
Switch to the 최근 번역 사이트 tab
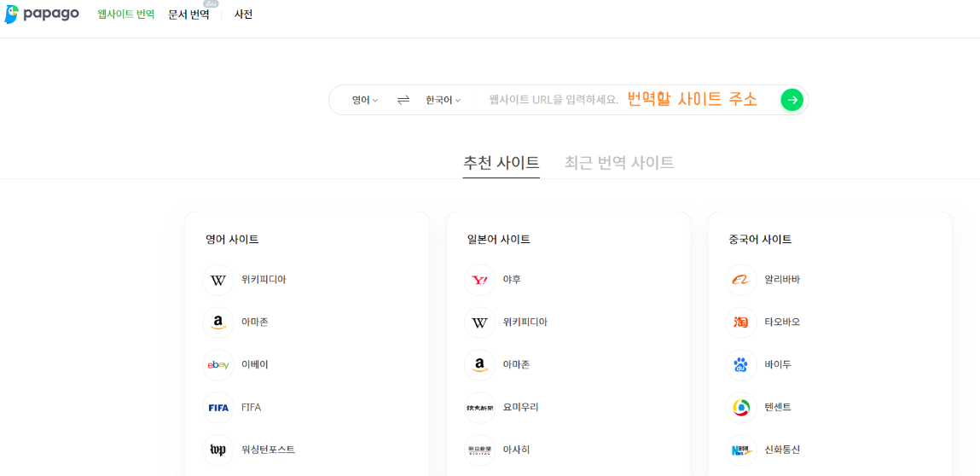(618, 163)
